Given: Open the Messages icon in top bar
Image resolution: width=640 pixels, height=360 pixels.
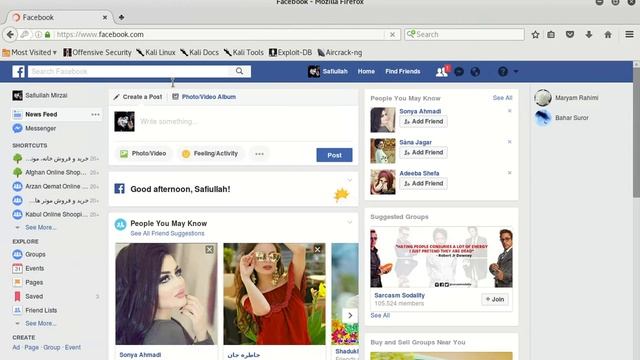Looking at the screenshot, I should pyautogui.click(x=459, y=72).
